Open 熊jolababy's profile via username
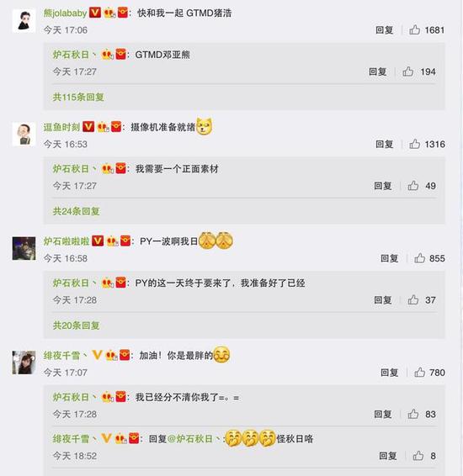Screen dimensions: 463x476 pyautogui.click(x=65, y=13)
